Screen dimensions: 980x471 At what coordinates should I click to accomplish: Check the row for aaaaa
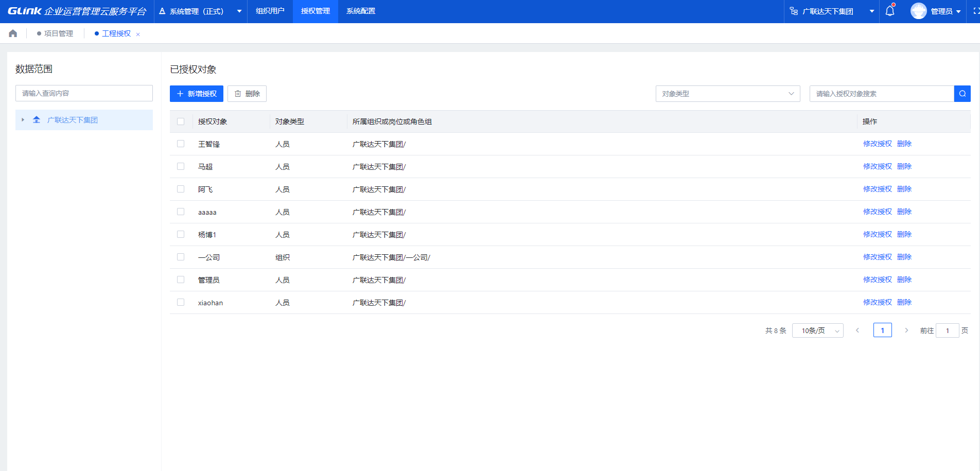(x=181, y=212)
